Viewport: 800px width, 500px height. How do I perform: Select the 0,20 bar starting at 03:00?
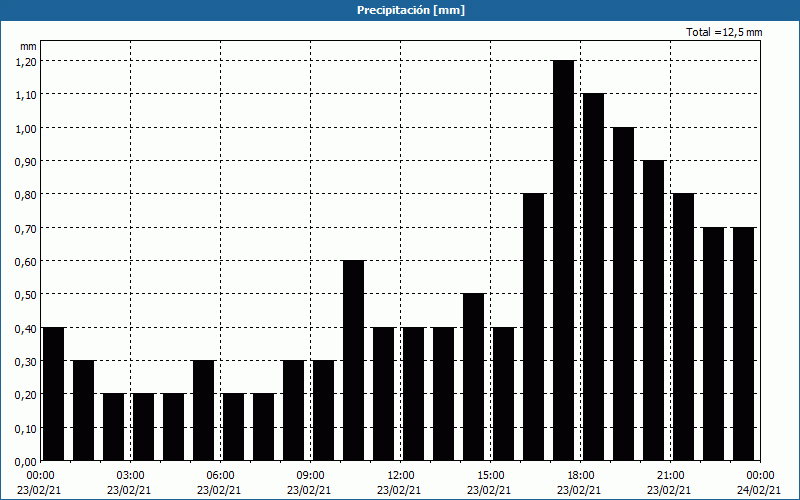pyautogui.click(x=143, y=427)
